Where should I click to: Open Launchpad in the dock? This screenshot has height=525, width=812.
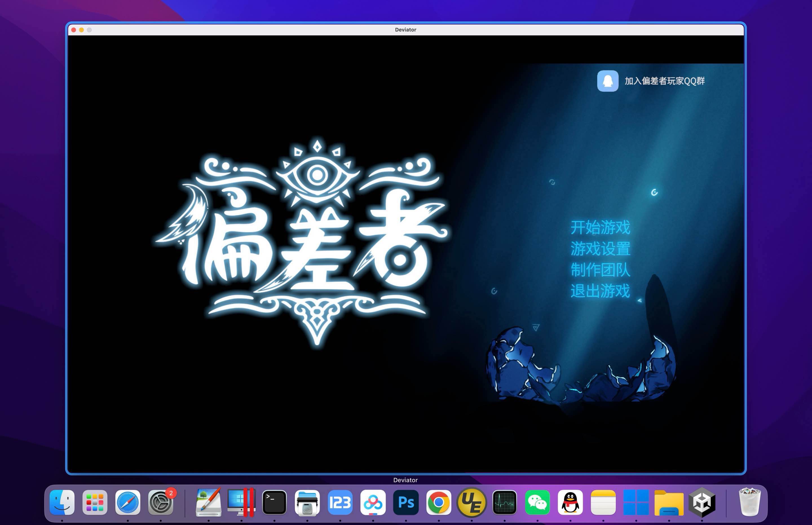tap(95, 502)
